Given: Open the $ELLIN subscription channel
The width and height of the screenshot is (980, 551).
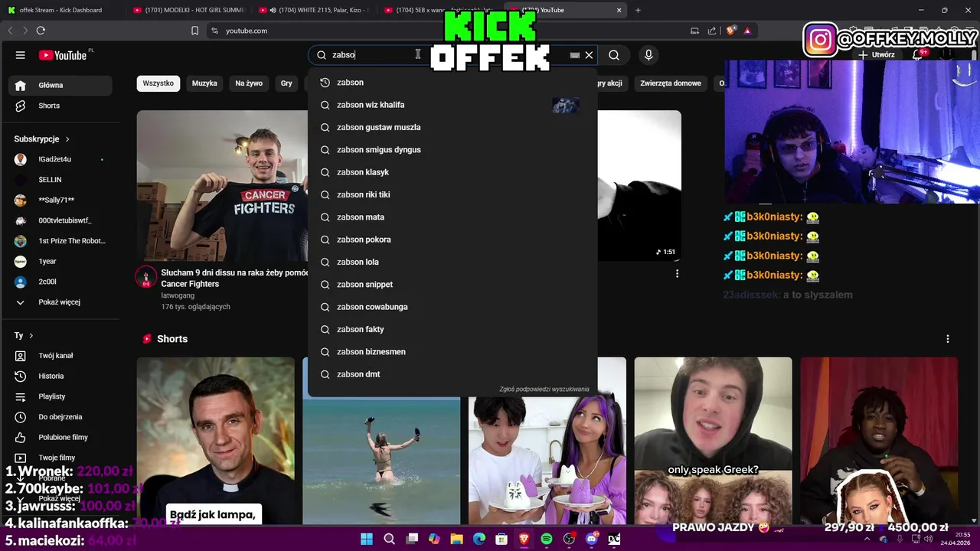Looking at the screenshot, I should [60, 180].
